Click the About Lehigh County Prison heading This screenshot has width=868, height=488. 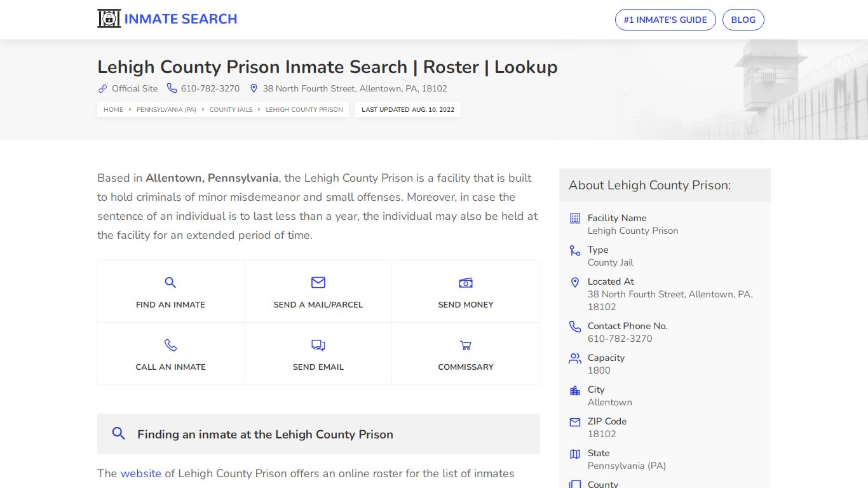[650, 185]
